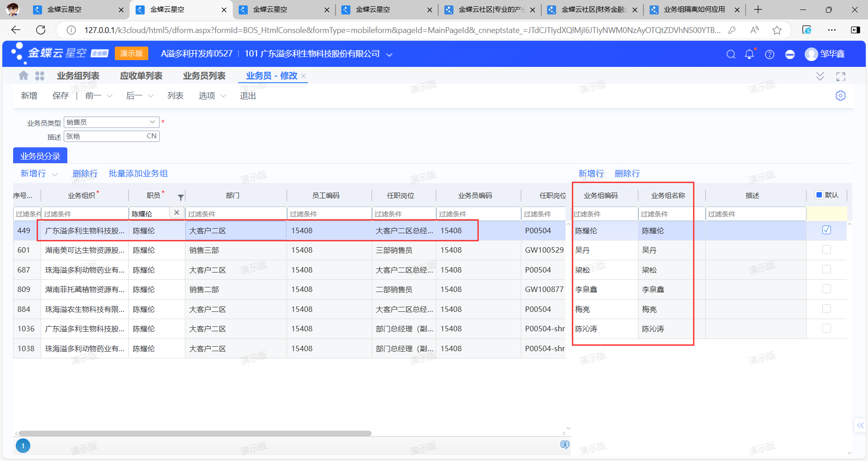Open the user avatar for 邹华鑫
The width and height of the screenshot is (868, 461).
pyautogui.click(x=811, y=54)
